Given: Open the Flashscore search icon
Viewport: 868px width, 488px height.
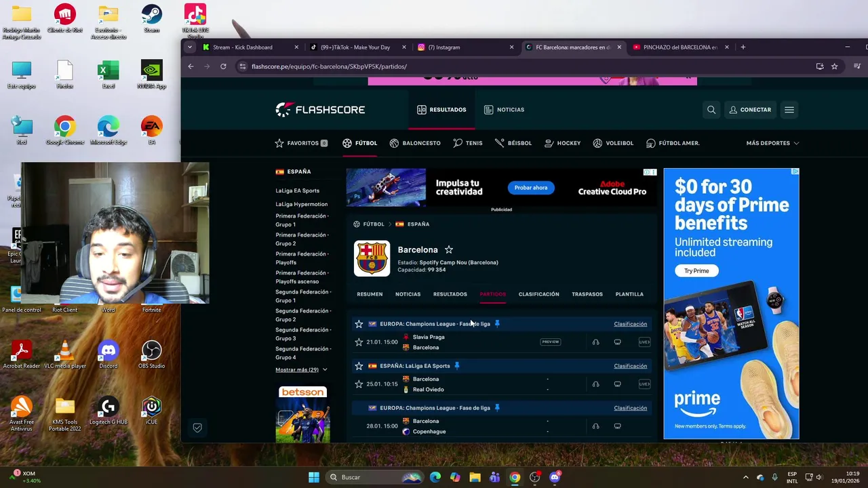Looking at the screenshot, I should [x=711, y=110].
